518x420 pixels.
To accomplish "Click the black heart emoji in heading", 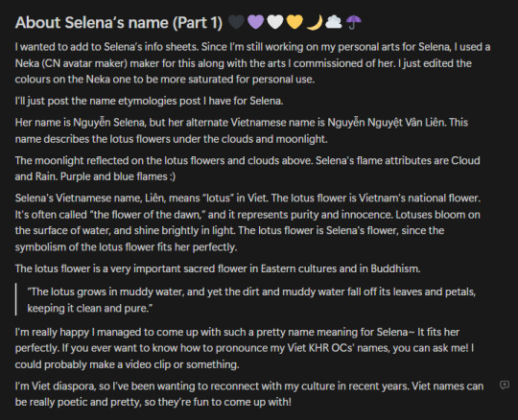I will tap(236, 22).
